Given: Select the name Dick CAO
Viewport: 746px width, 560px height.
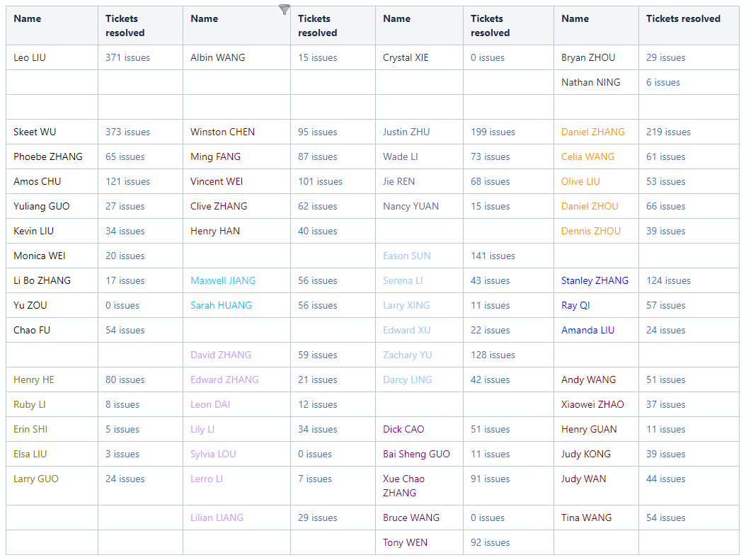Looking at the screenshot, I should 403,429.
